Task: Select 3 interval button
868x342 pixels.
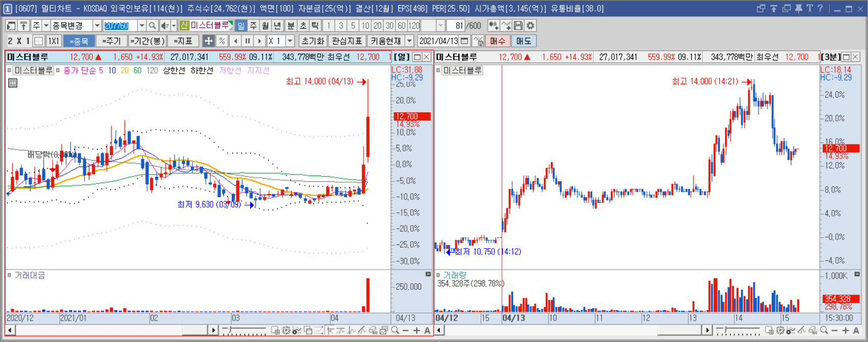Action: [341, 26]
